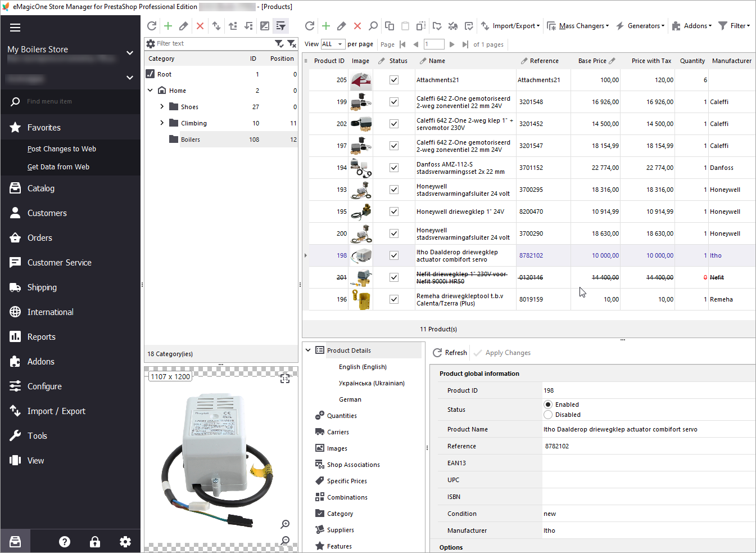
Task: Toggle status checkbox for product 199
Action: (394, 102)
